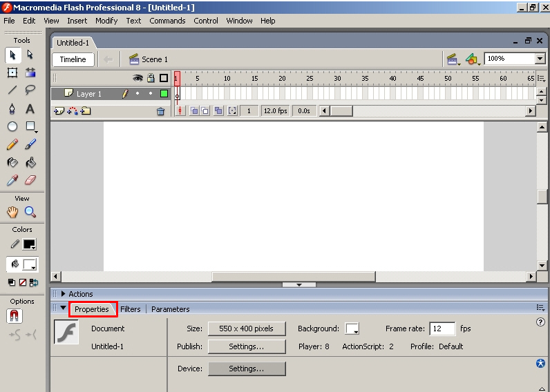Open Device Settings button
550x392 pixels.
pos(247,369)
